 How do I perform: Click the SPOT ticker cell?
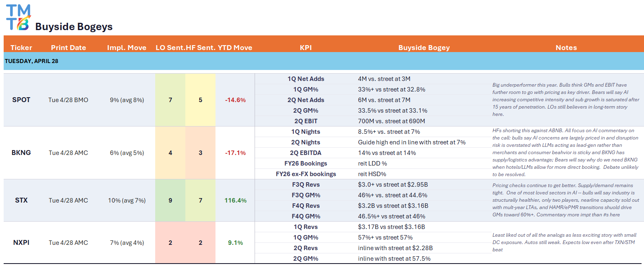21,100
